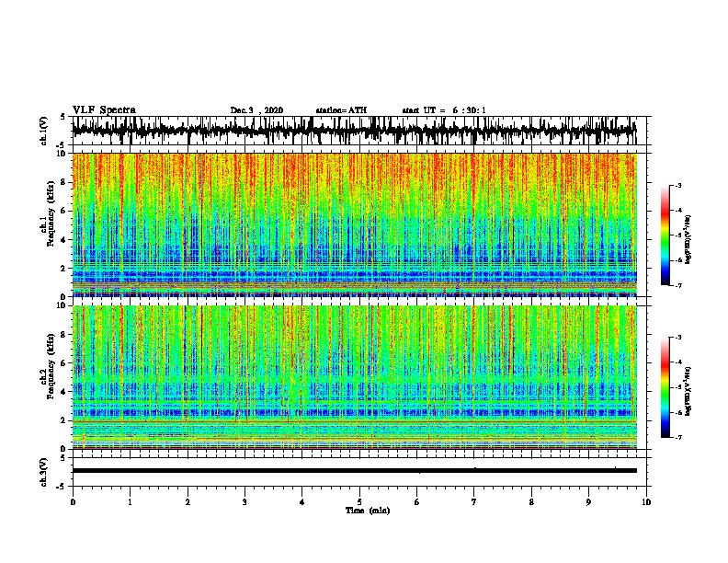Click the "-5" tick on ch.1 colorbar

click(677, 236)
